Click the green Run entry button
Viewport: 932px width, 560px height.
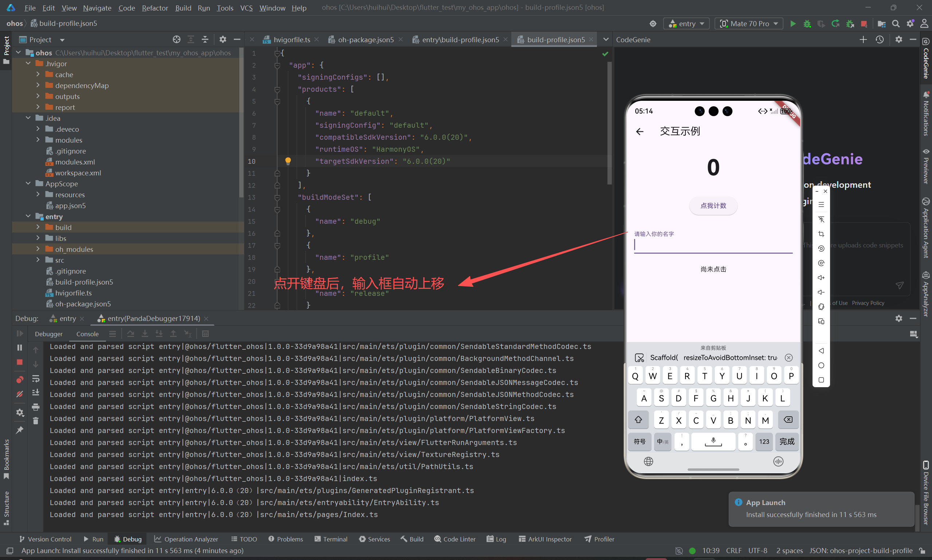pos(793,23)
